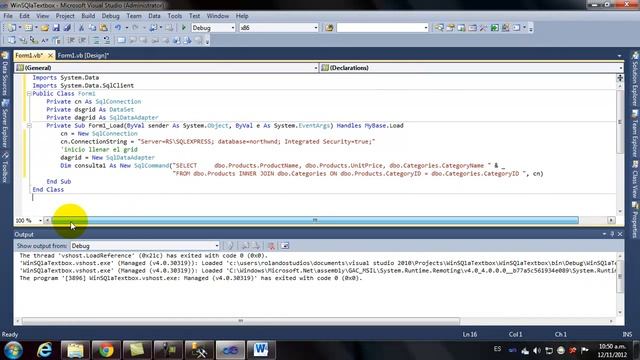The width and height of the screenshot is (640, 360).
Task: Open the Properties Window toolbar icon
Action: tap(450, 28)
